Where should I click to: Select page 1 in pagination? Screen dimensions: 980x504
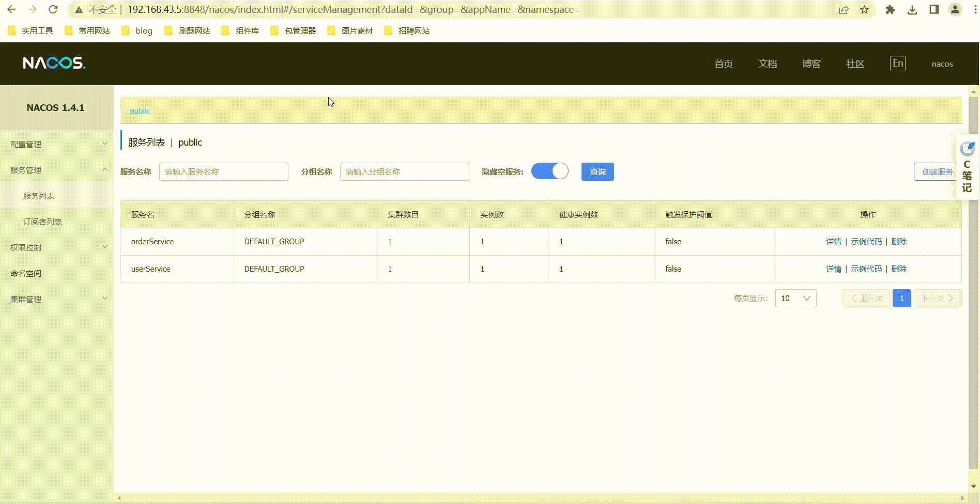coord(901,298)
